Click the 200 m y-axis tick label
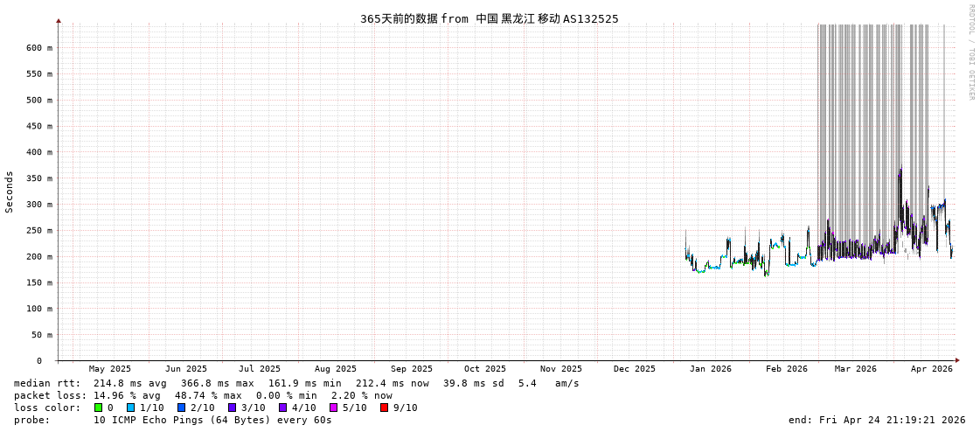Viewport: 980px width, 432px height. (38, 256)
